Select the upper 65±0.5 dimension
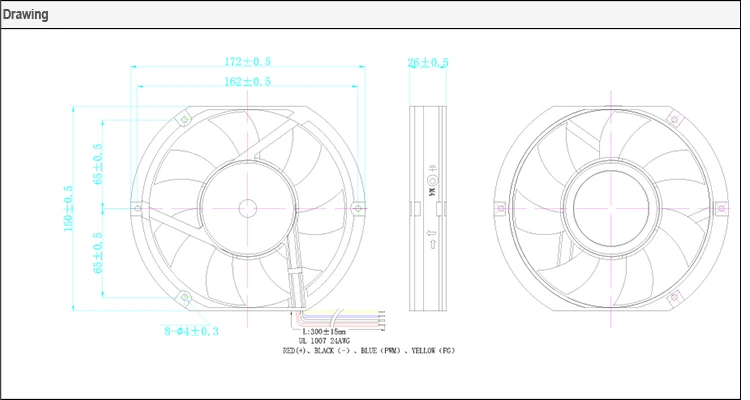 click(x=98, y=164)
